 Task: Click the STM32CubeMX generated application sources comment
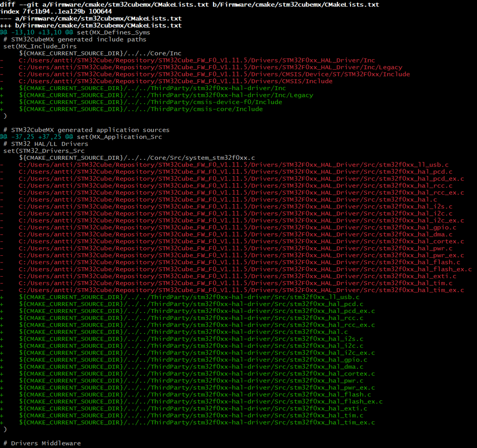click(86, 130)
